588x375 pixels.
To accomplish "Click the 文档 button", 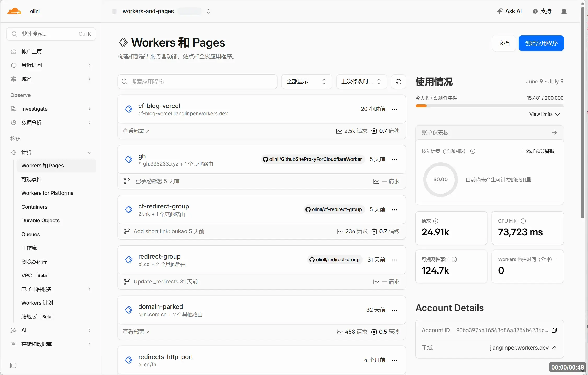I will [x=504, y=43].
